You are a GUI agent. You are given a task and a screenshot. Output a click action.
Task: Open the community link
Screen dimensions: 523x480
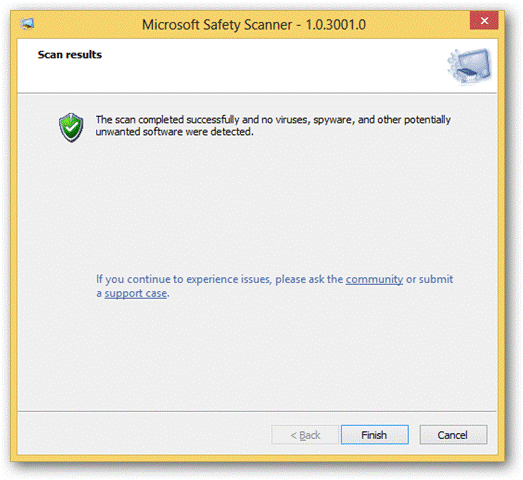[x=374, y=279]
